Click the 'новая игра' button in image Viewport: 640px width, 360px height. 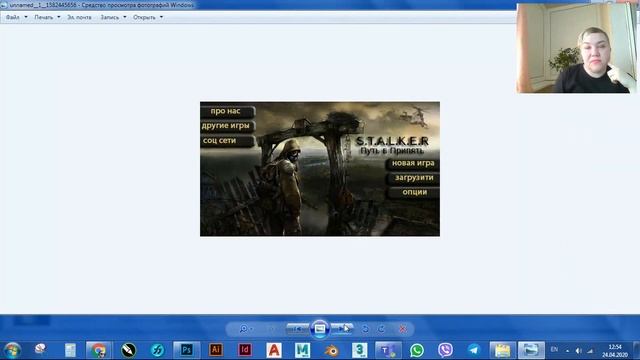[x=413, y=163]
